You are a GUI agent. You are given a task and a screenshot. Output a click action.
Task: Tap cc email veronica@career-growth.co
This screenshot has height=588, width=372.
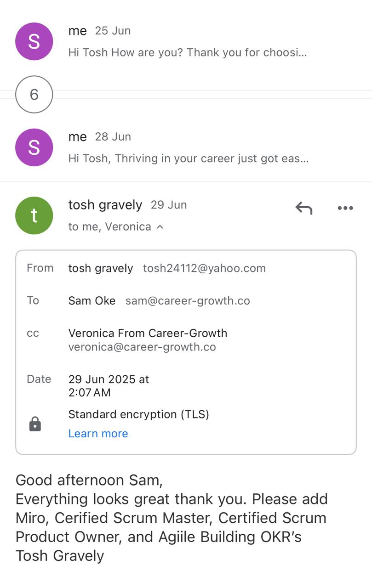click(x=142, y=347)
